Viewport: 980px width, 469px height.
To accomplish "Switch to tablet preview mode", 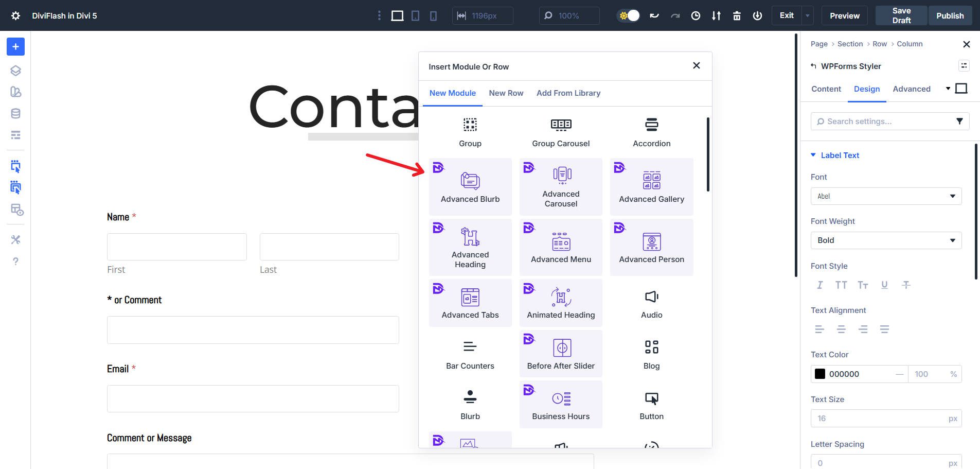I will pyautogui.click(x=415, y=15).
